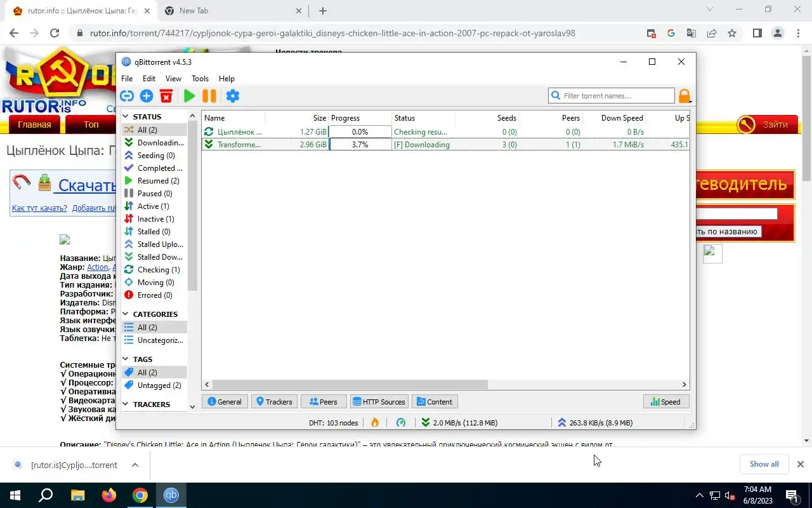Select Errored (0) status filter
812x508 pixels.
click(154, 295)
